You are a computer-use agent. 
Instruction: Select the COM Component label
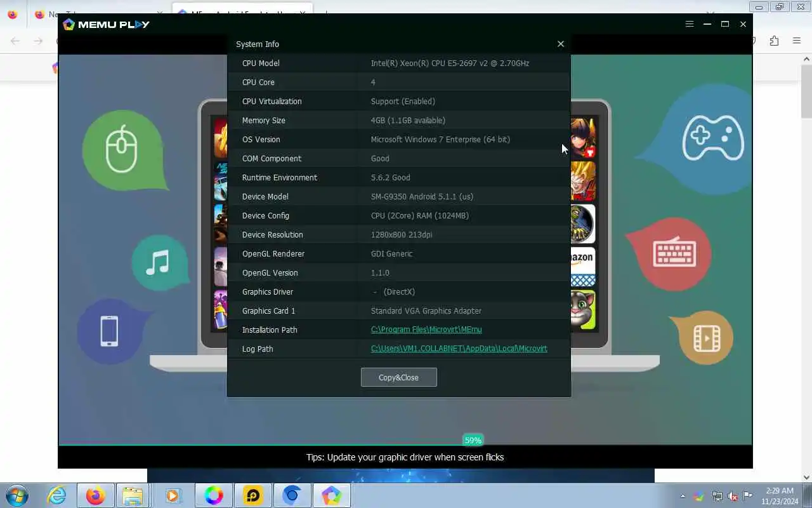(272, 158)
